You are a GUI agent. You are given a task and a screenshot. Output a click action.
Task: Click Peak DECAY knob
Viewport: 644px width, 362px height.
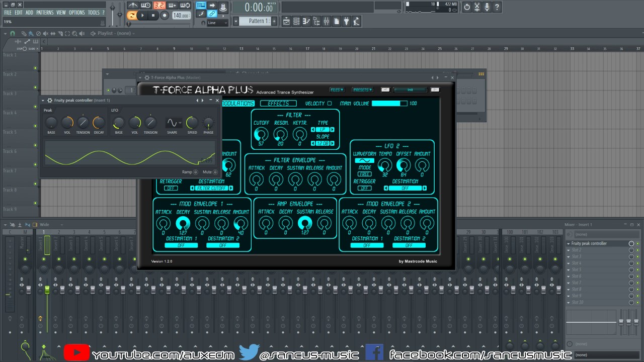coord(99,122)
